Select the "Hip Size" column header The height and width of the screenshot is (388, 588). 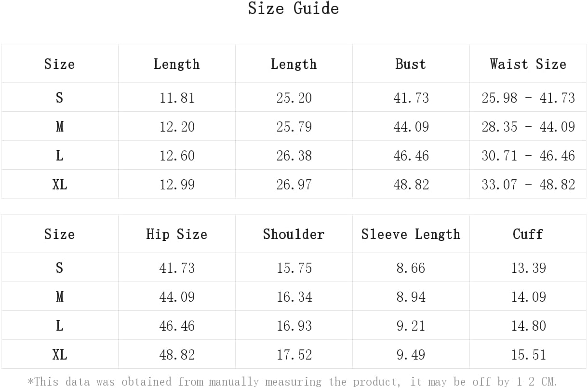click(x=177, y=234)
